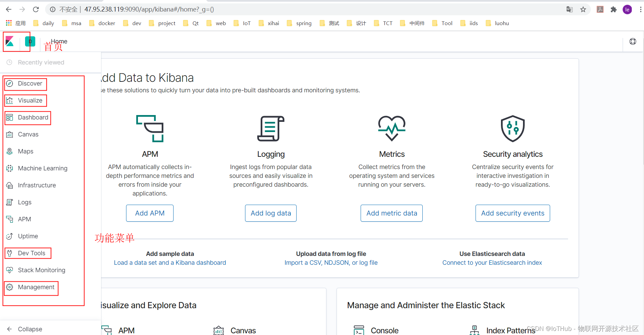The width and height of the screenshot is (644, 335).
Task: Open the default space avatar
Action: pos(30,41)
